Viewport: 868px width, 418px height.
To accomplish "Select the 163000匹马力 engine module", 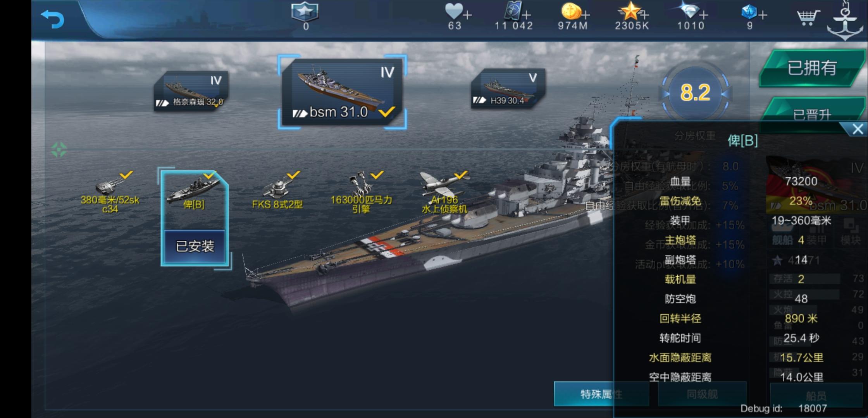I will [x=361, y=192].
